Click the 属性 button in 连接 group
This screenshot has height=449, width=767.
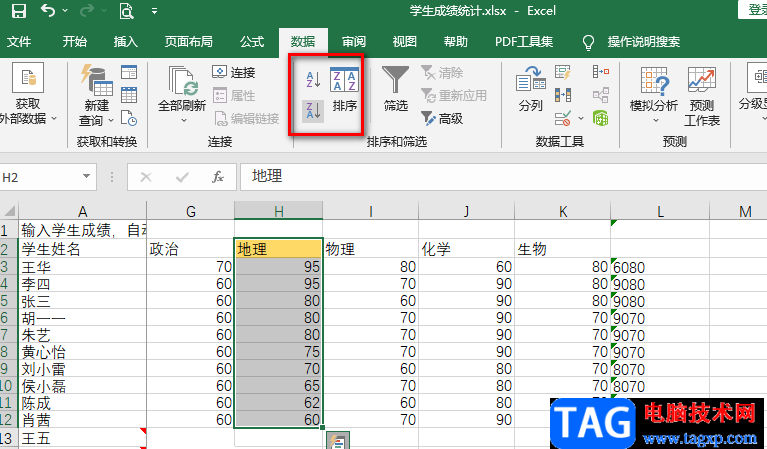234,95
